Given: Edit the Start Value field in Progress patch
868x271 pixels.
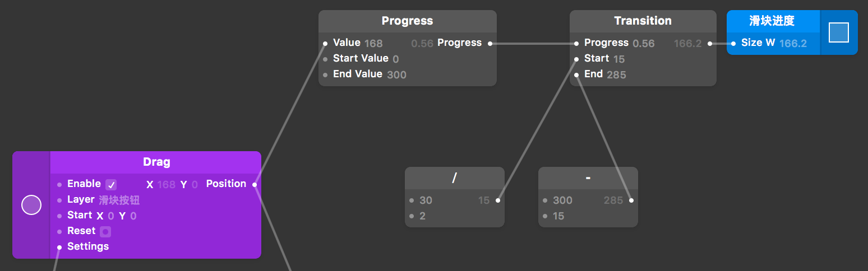Looking at the screenshot, I should tap(396, 59).
